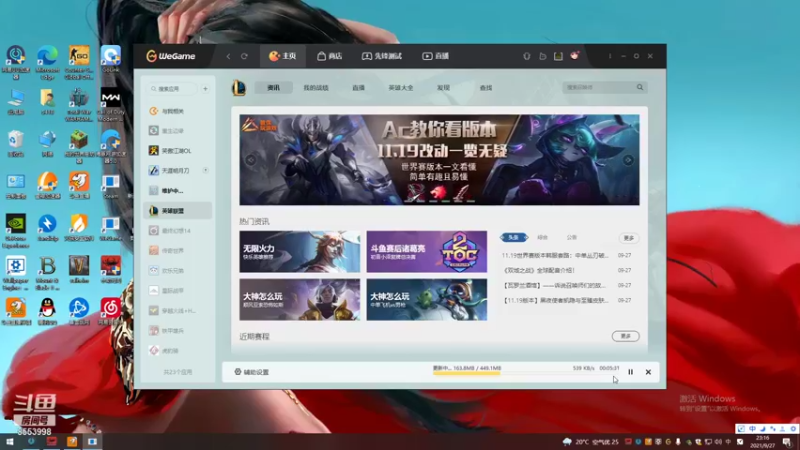Click the update download progress bar
The width and height of the screenshot is (800, 450).
pos(526,373)
